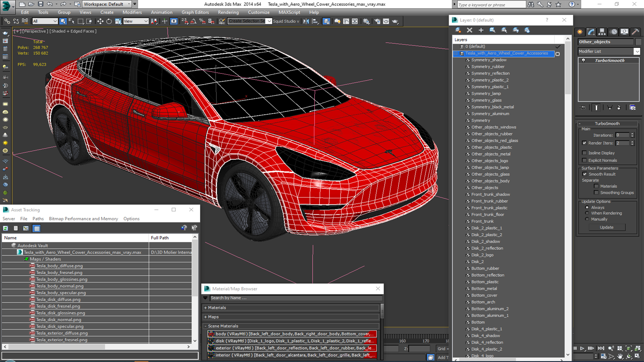
Task: Open the Graph Editors menu
Action: (x=195, y=12)
